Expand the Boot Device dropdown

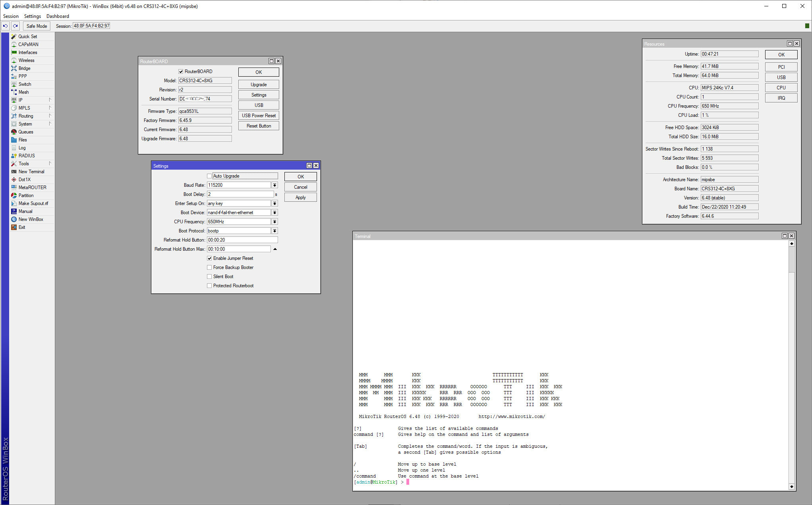[x=275, y=213]
